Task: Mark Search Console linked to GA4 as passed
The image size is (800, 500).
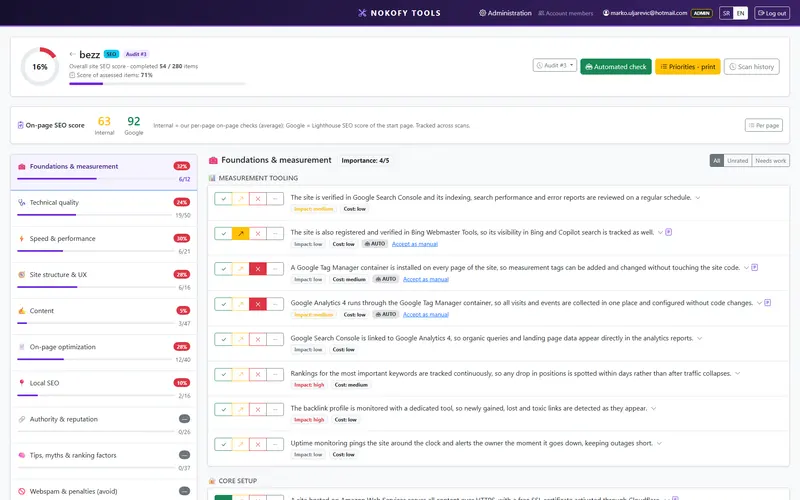Action: point(223,339)
